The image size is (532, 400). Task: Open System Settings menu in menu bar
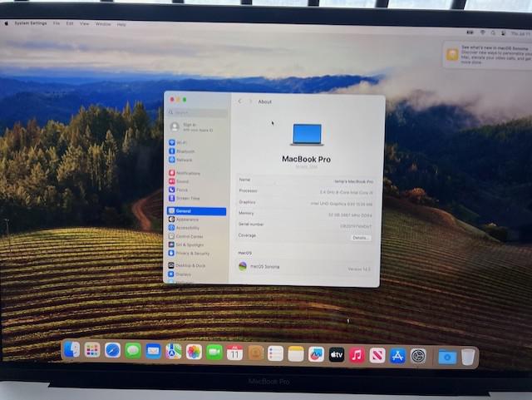(31, 23)
